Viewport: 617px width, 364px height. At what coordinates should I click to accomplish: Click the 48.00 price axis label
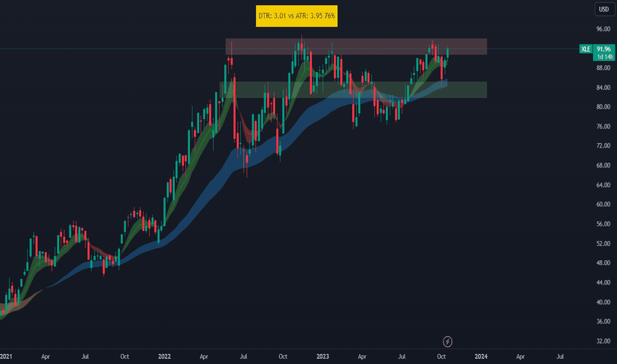tap(603, 263)
